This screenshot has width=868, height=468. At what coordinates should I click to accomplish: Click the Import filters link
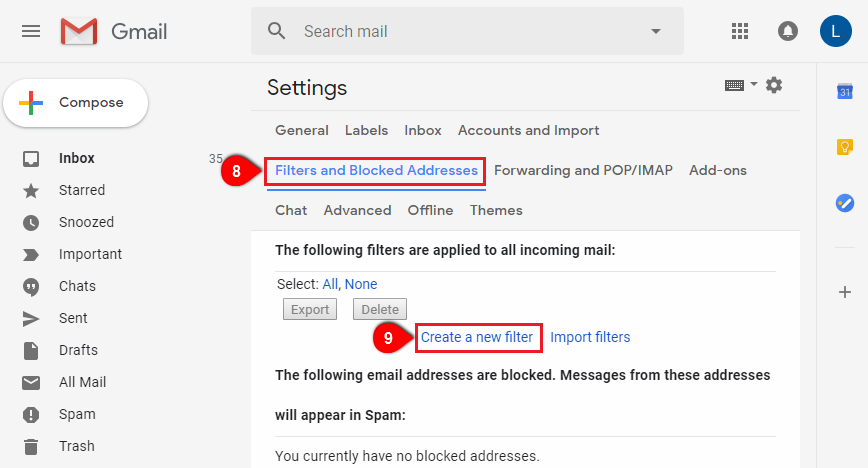click(590, 337)
